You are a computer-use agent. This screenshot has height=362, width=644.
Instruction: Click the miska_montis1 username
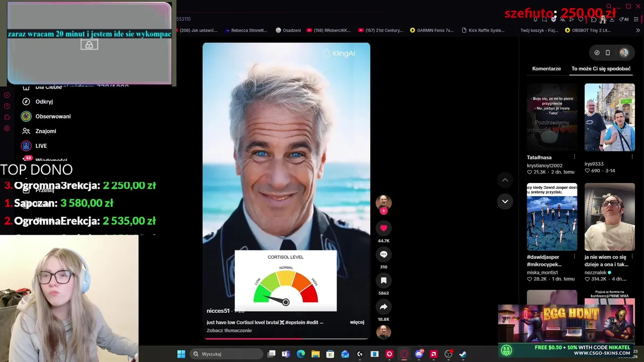point(542,273)
